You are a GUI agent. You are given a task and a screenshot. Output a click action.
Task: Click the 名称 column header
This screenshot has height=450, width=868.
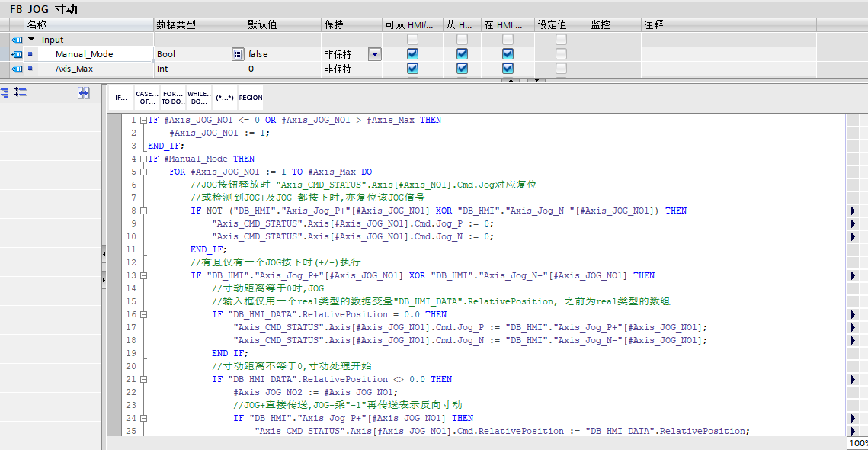(89, 25)
